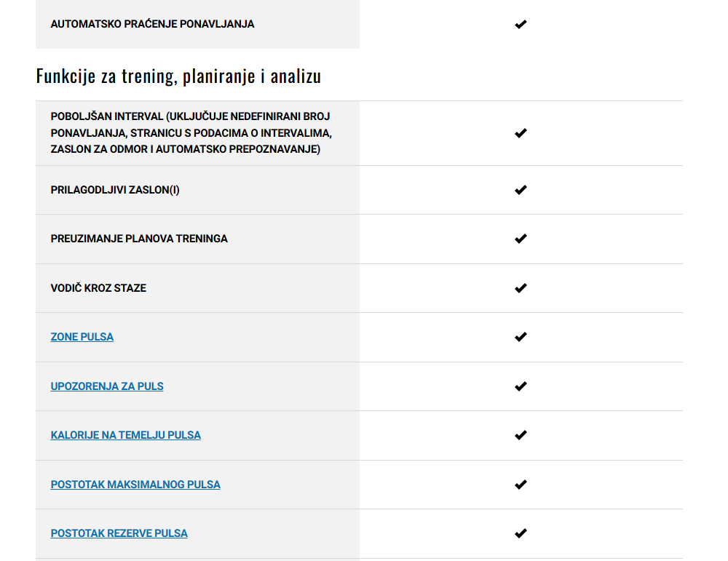Click checkmark for Prilagodljivi zaslon(i)
The height and width of the screenshot is (561, 728).
click(521, 190)
